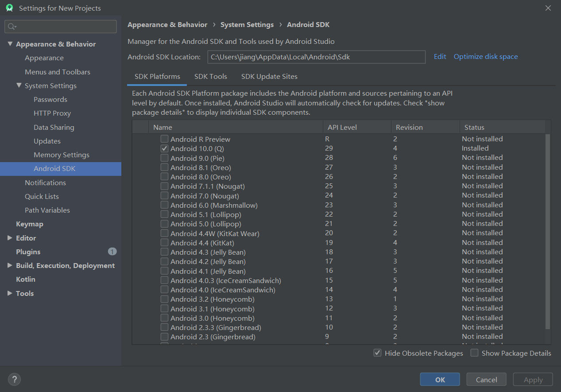Viewport: 561px width, 392px height.
Task: Select the Android 4.4 (KitKat) checkbox
Action: (164, 243)
